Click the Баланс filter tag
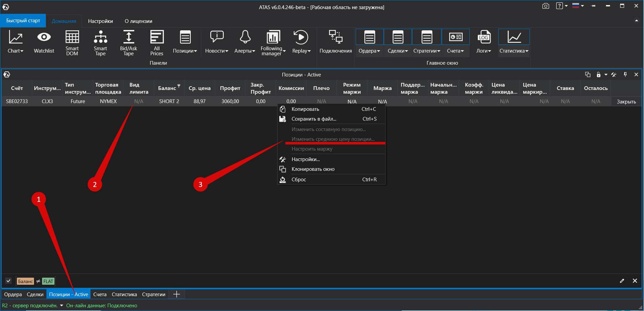 pyautogui.click(x=25, y=281)
